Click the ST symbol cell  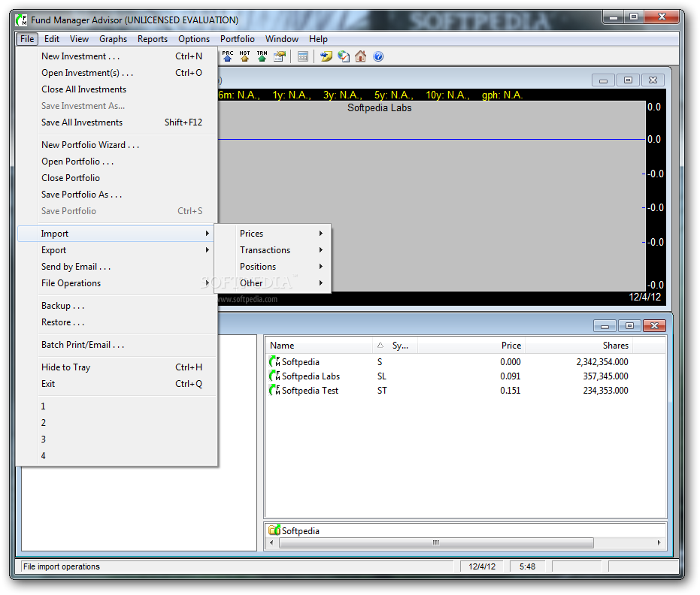click(x=382, y=390)
